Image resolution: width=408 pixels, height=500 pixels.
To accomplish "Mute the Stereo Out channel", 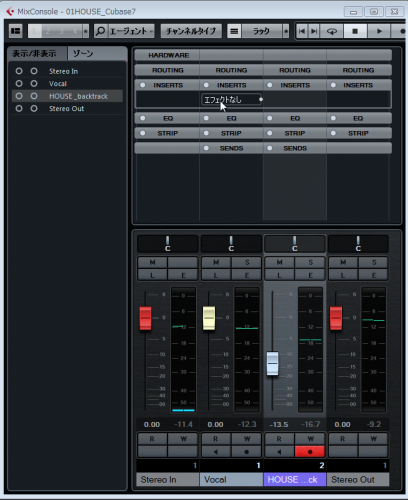I will coord(343,262).
